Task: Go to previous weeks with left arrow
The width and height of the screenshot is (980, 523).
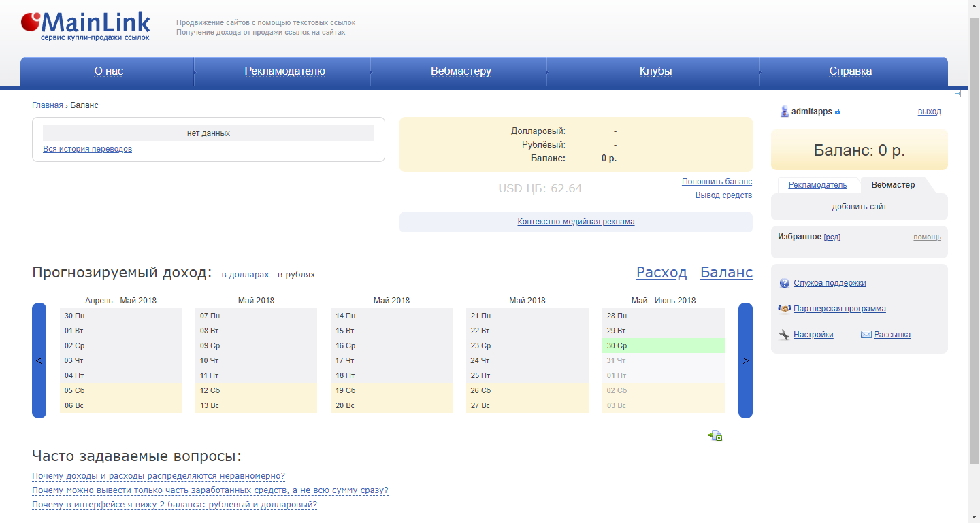Action: coord(39,360)
